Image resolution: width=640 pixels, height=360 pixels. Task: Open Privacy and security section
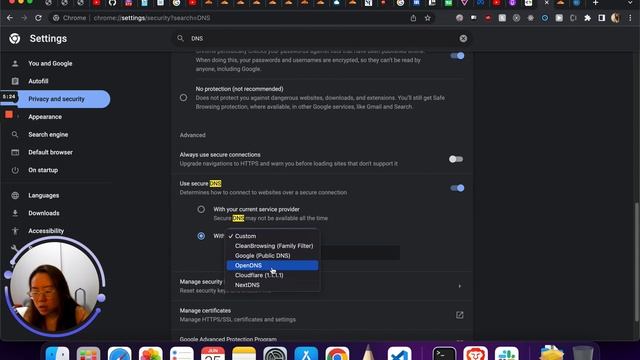[x=56, y=99]
